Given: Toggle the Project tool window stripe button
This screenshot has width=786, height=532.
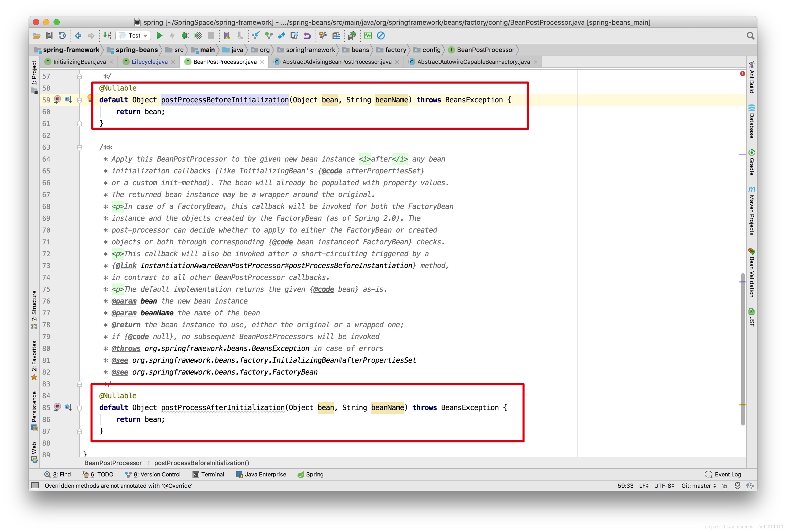Looking at the screenshot, I should 34,77.
